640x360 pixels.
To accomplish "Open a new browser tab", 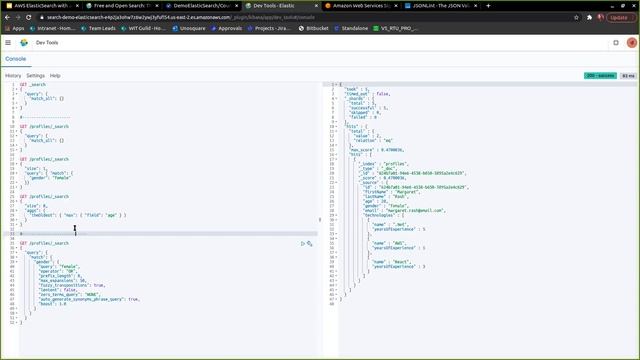I will coord(488,6).
